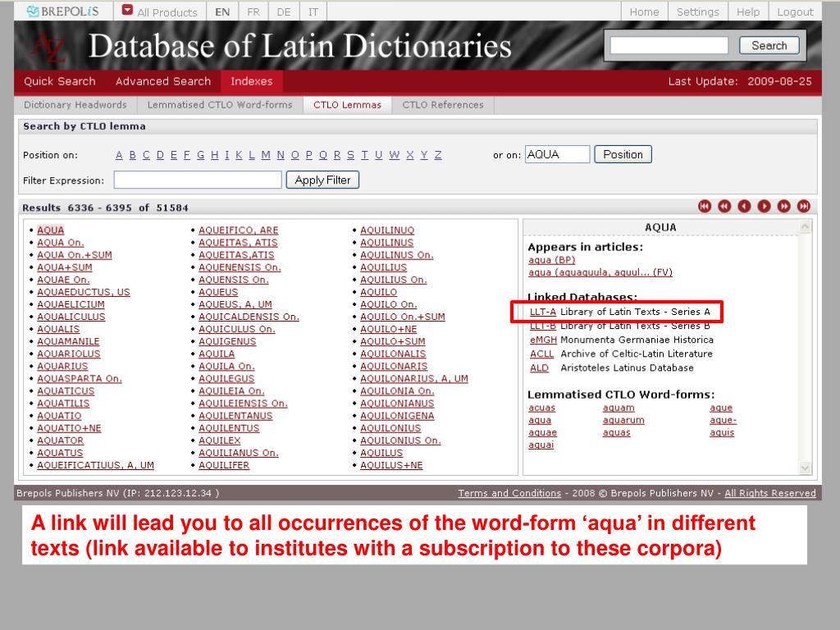The width and height of the screenshot is (840, 630).
Task: Open the AQUAEDUCTUS, US lemma
Action: coord(84,292)
